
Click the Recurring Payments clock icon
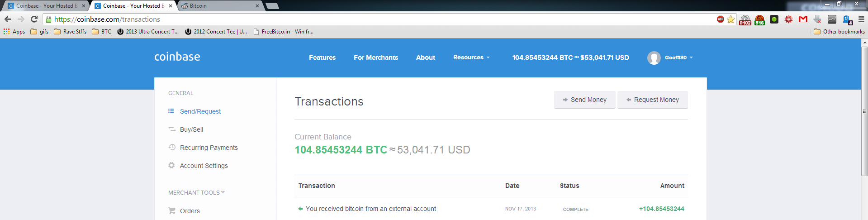click(x=172, y=147)
